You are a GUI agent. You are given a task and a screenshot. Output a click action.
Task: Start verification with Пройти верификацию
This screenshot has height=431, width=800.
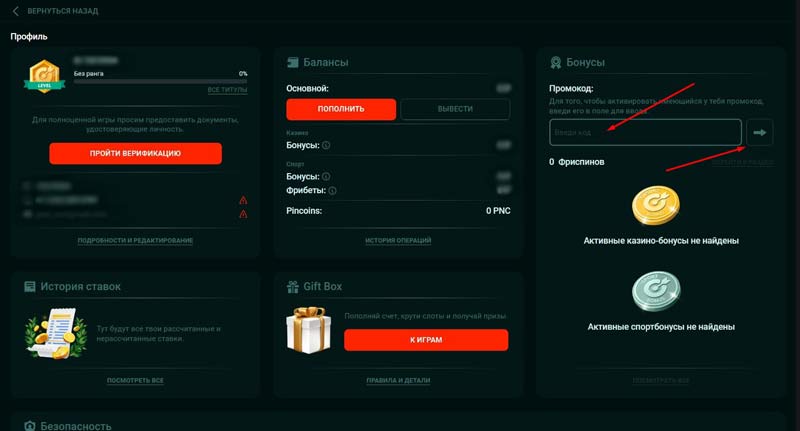135,153
